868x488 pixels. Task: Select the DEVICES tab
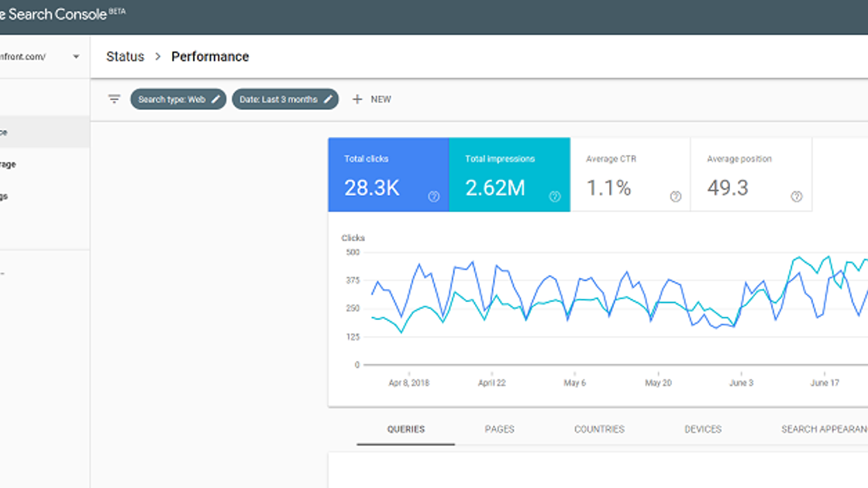point(703,429)
